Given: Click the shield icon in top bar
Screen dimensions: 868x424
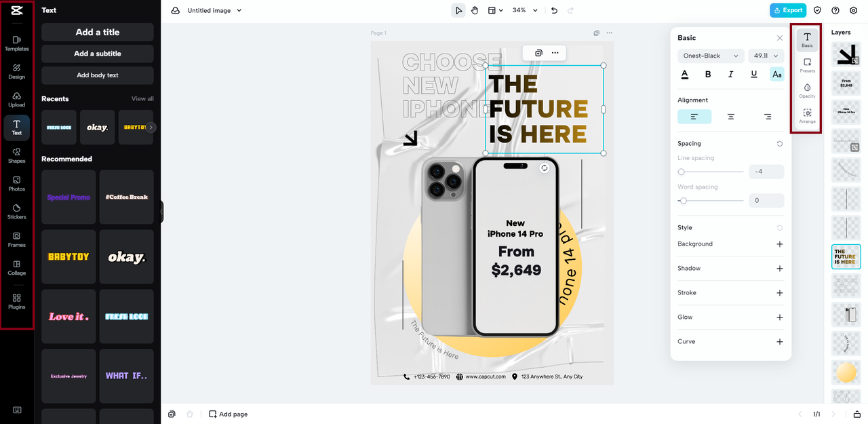Looking at the screenshot, I should [817, 10].
